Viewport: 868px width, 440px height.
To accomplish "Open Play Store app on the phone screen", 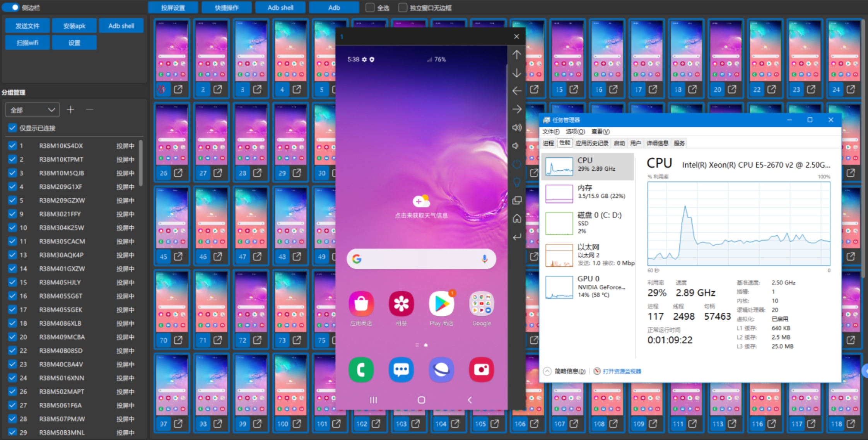I will (x=441, y=304).
